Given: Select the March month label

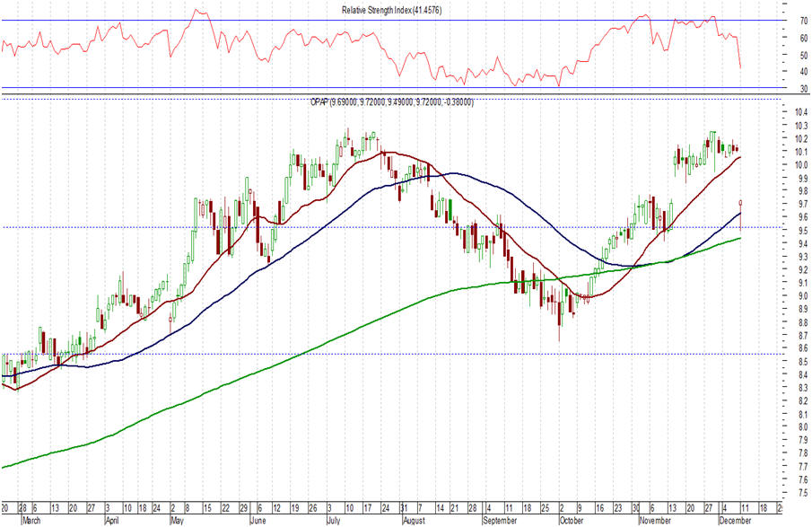Looking at the screenshot, I should tap(31, 520).
